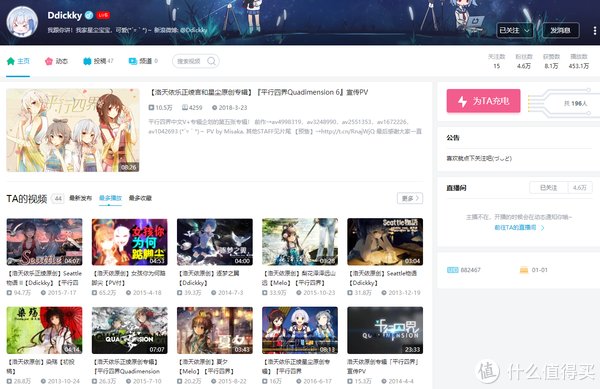Click play count icon beside 31.8万
600x389 pixels.
pos(350,293)
